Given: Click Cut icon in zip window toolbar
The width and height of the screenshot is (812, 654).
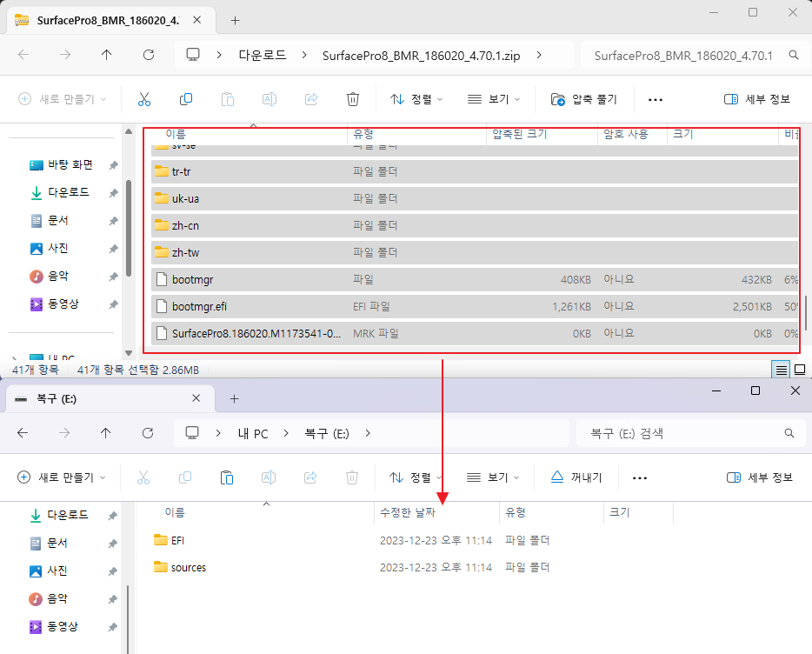Looking at the screenshot, I should pyautogui.click(x=144, y=99).
